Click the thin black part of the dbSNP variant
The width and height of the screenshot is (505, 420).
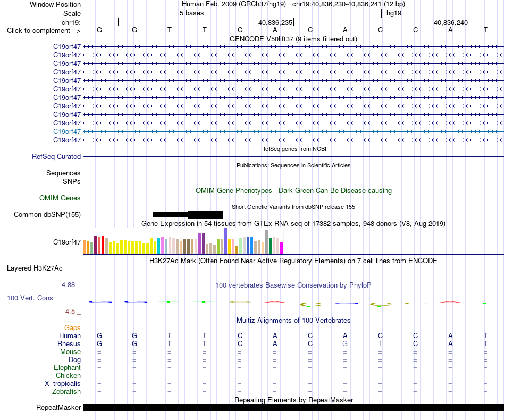click(171, 214)
